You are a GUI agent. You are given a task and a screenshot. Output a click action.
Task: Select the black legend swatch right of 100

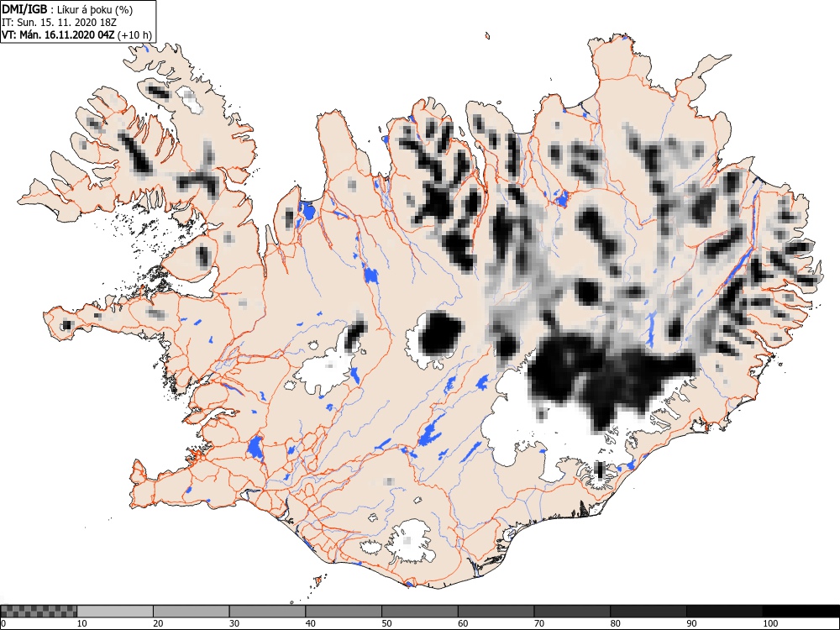[801, 612]
